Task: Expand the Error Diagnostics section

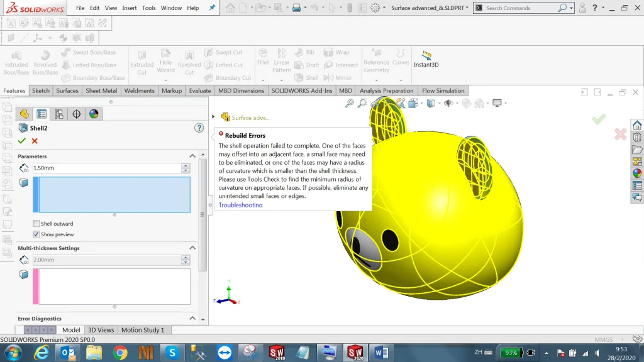Action: [x=192, y=318]
